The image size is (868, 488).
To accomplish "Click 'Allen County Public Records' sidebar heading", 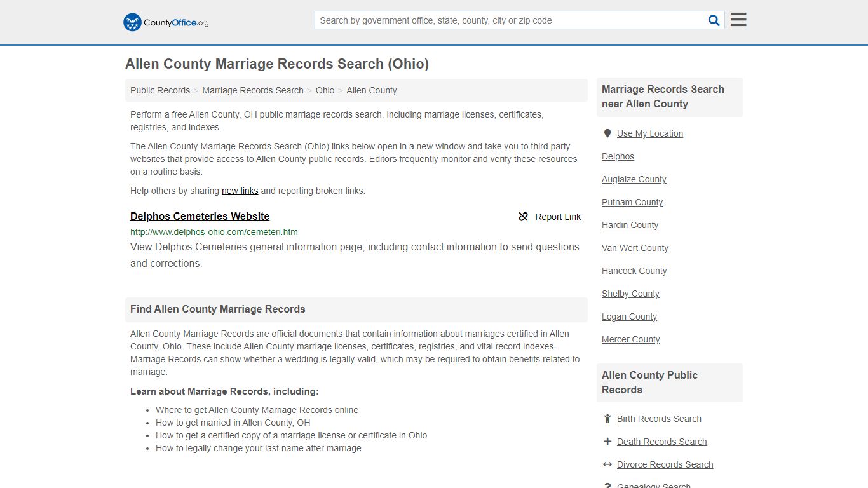I will [649, 383].
